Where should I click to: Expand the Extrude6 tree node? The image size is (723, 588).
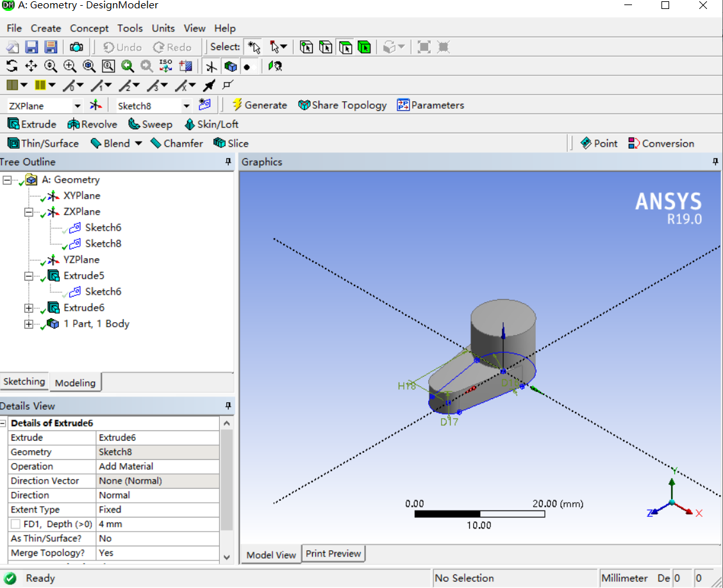pyautogui.click(x=29, y=308)
